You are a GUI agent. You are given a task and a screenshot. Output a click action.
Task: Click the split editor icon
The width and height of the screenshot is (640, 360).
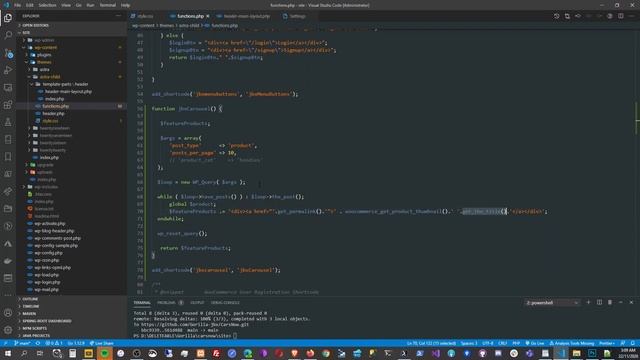tap(620, 16)
